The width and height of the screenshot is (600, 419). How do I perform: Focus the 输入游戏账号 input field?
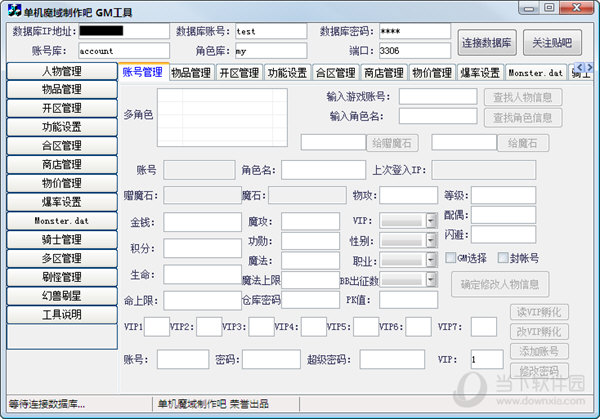click(x=438, y=96)
